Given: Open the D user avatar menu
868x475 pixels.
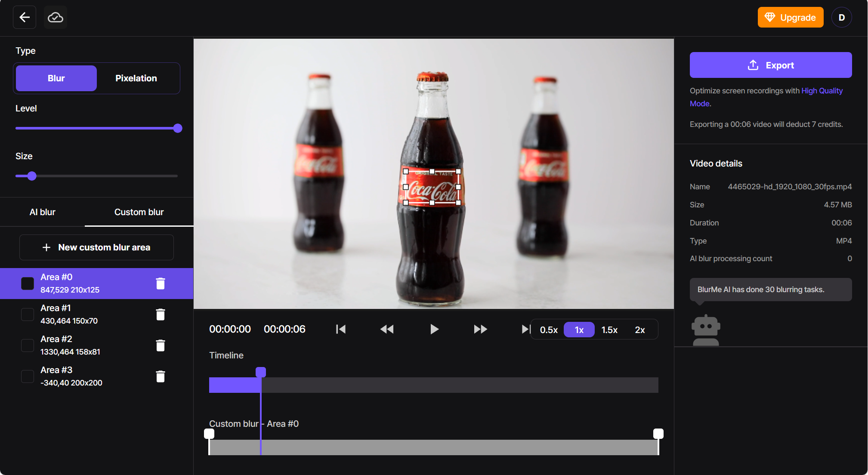Looking at the screenshot, I should point(841,17).
